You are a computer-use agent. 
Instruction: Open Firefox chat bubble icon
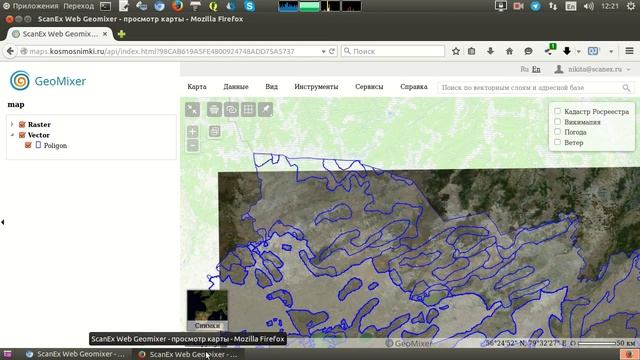[528, 51]
